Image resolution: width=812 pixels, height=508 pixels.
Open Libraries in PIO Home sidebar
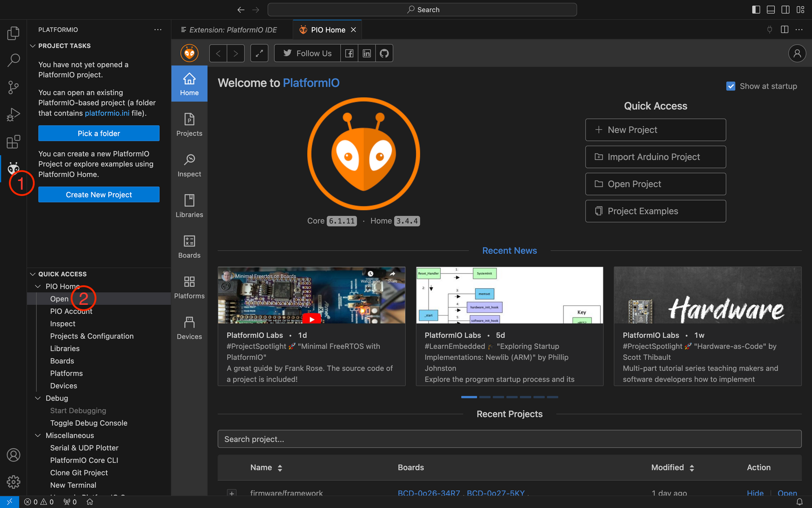189,206
